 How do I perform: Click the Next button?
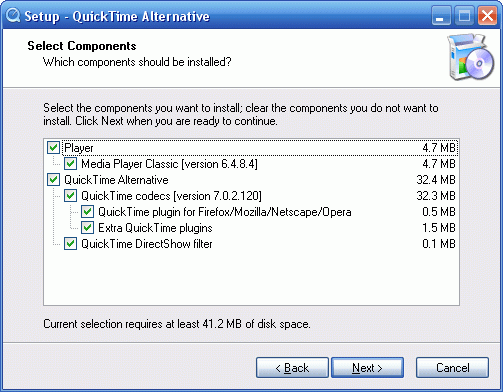coord(367,368)
